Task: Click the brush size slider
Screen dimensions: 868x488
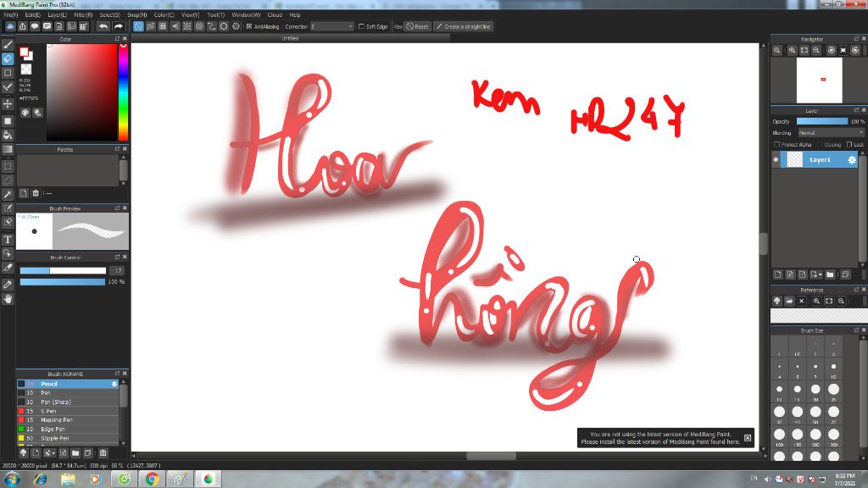Action: pos(63,270)
